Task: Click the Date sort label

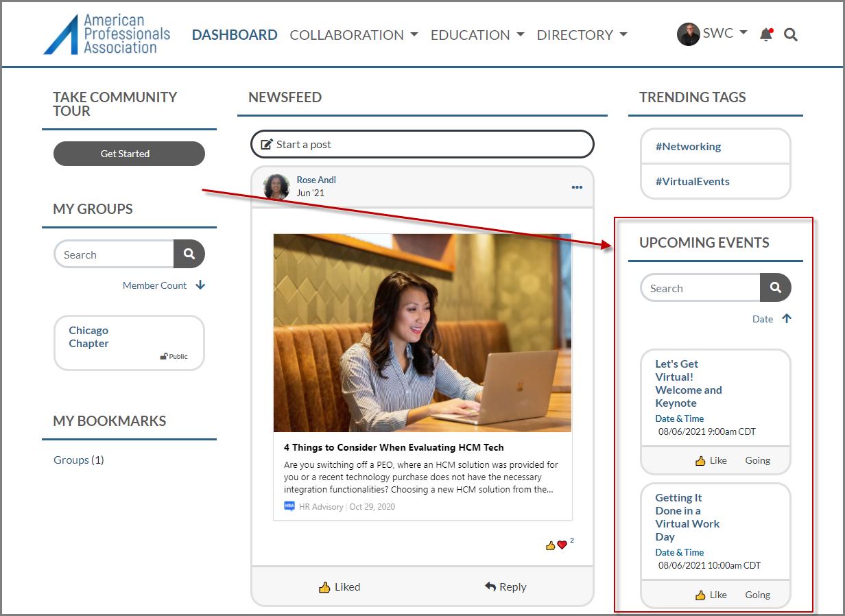Action: (x=763, y=319)
